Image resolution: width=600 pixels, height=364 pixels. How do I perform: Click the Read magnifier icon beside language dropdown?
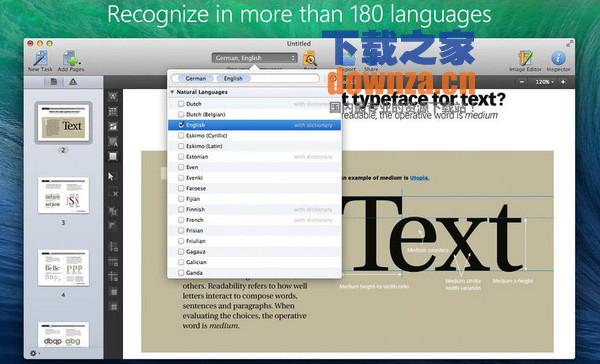[x=310, y=59]
